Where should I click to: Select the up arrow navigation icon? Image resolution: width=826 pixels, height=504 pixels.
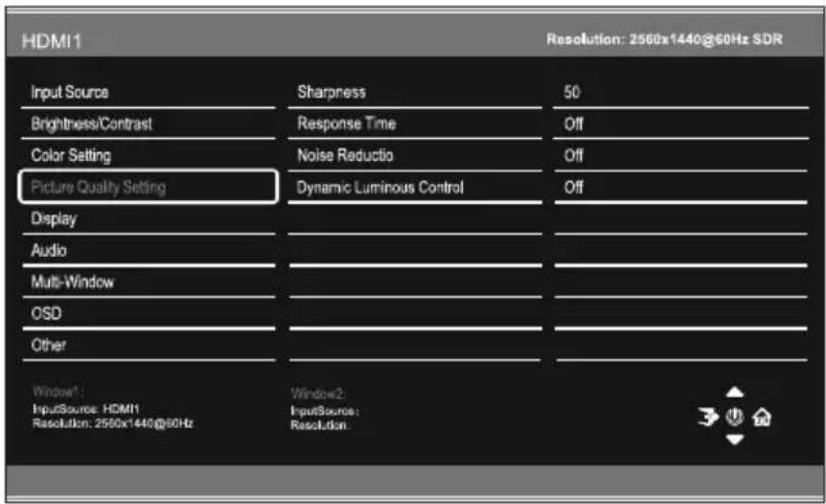734,392
